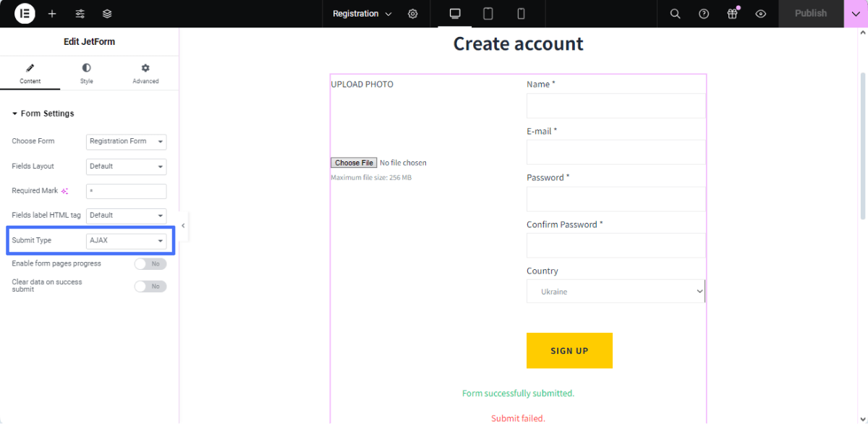Screen dimensions: 868x424
Task: Toggle Enable form pages progress
Action: point(150,264)
